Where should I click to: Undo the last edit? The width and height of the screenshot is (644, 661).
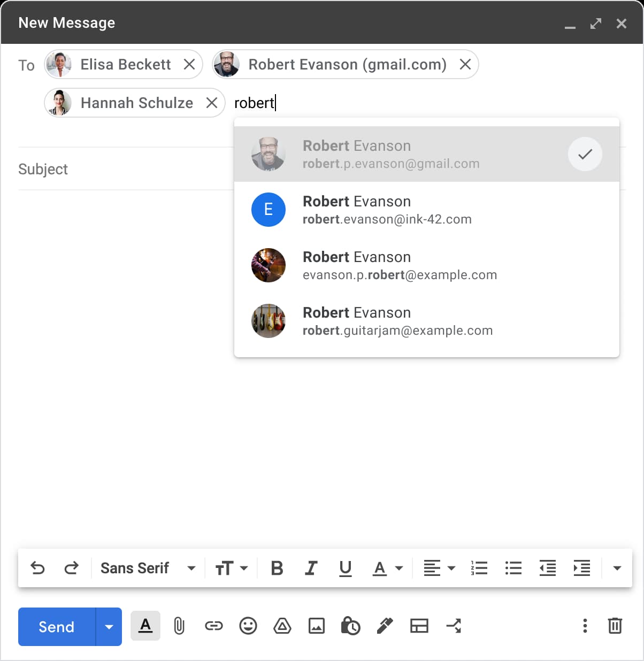[37, 568]
